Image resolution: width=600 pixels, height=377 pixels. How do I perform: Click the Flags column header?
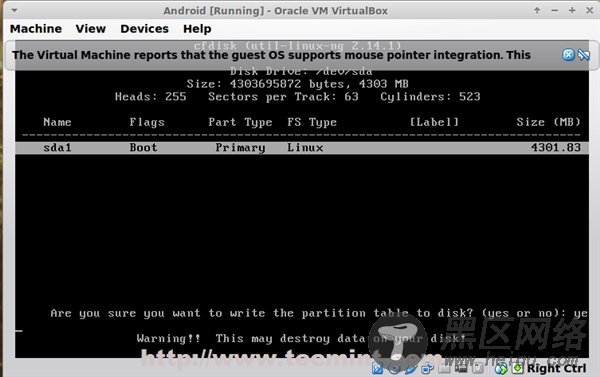pos(147,122)
